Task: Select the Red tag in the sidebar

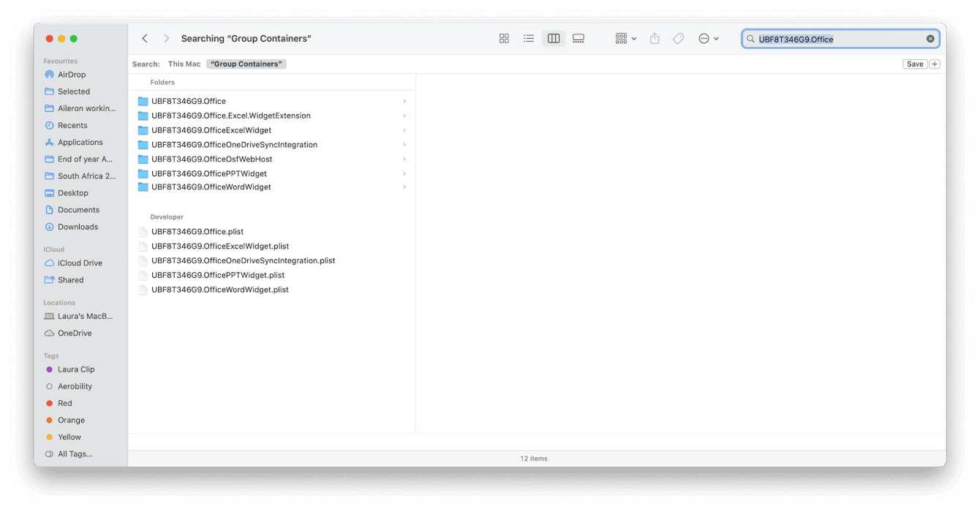Action: point(64,402)
